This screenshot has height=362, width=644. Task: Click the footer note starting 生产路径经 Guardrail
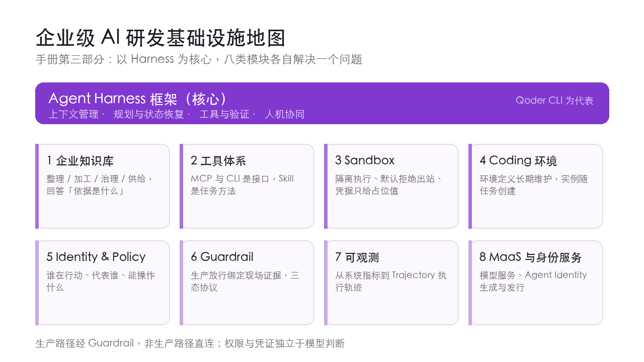tap(190, 344)
